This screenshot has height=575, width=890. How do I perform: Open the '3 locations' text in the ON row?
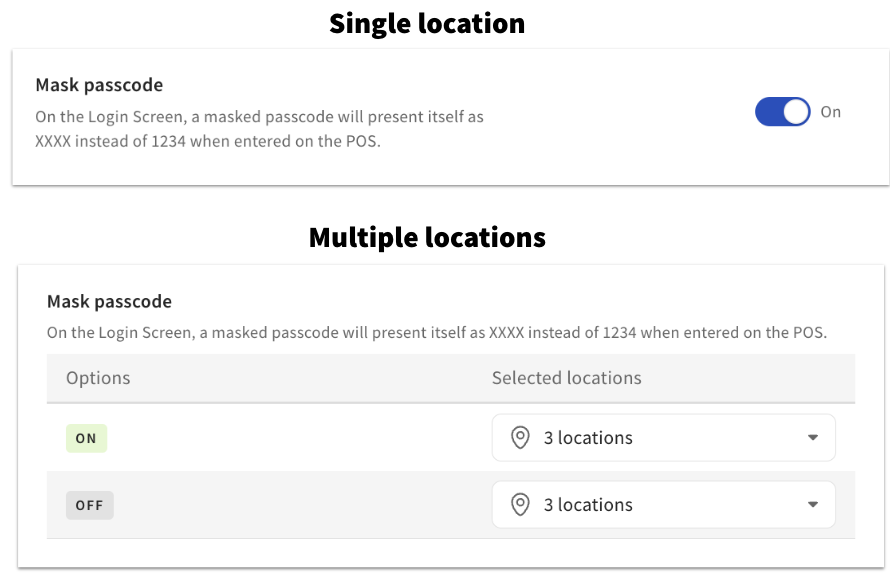coord(588,438)
